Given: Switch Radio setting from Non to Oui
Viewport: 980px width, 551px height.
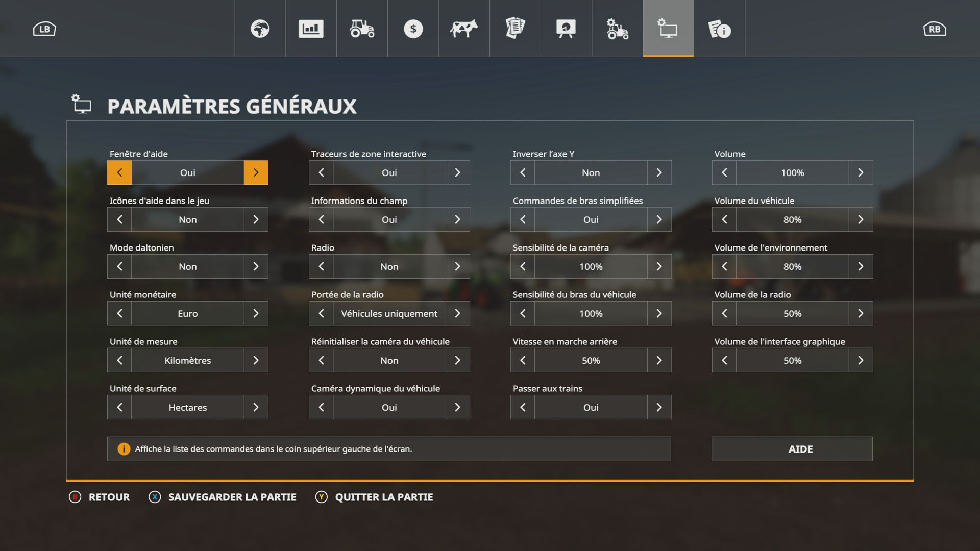Looking at the screenshot, I should tap(457, 266).
